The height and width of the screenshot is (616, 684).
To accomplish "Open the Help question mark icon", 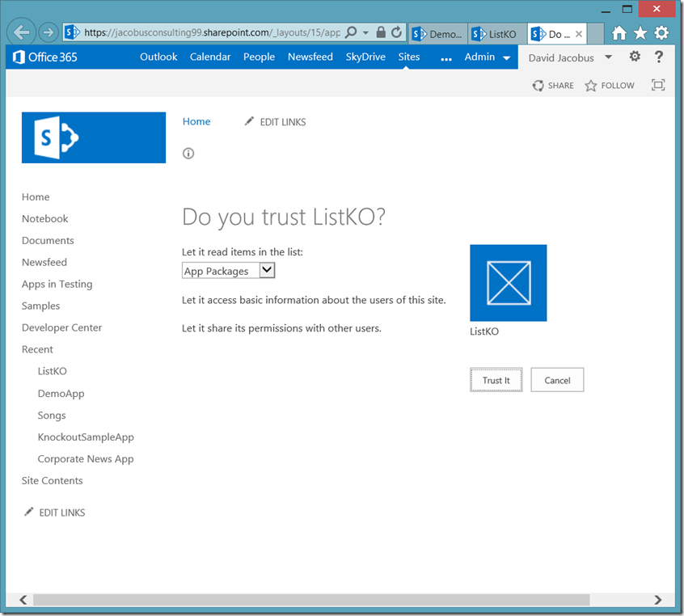I will [x=659, y=57].
